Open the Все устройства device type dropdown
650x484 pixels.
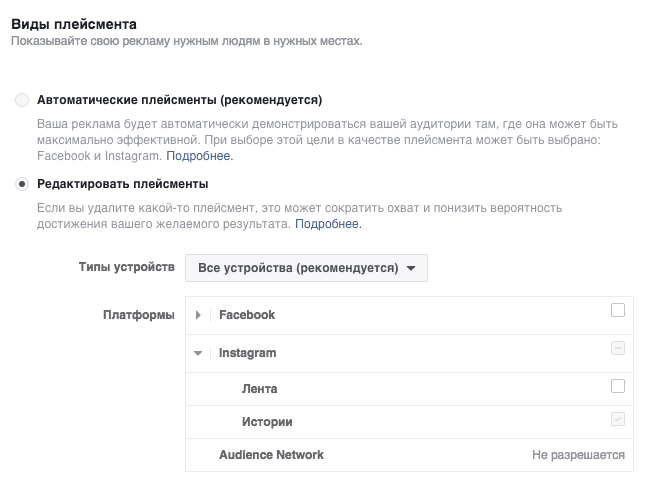306,268
